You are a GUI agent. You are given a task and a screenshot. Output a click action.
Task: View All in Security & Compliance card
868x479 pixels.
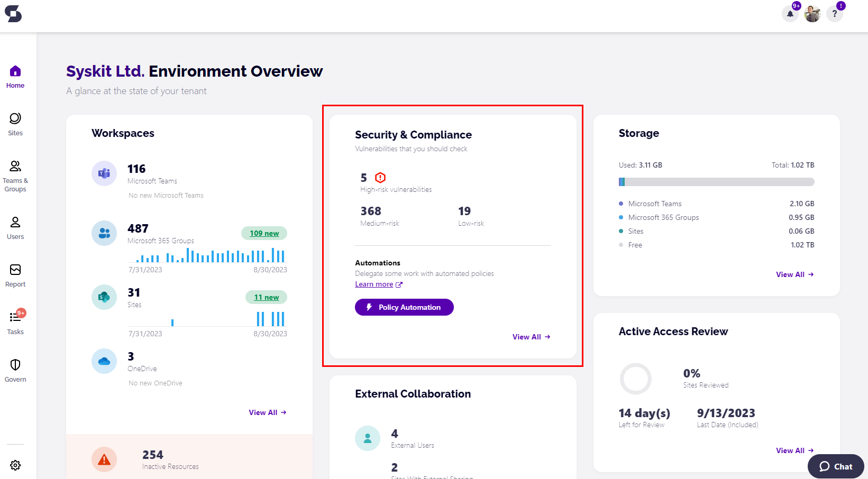(531, 337)
